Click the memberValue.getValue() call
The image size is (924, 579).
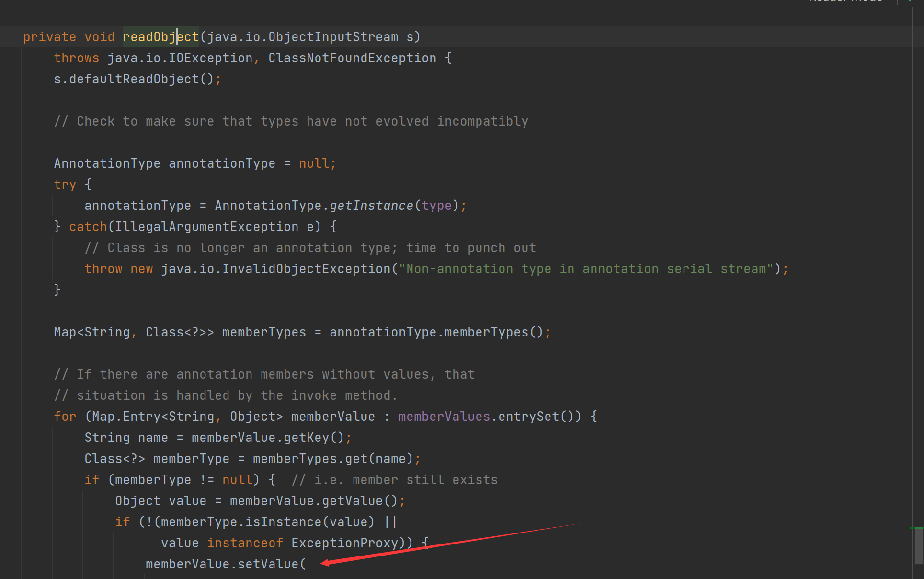tap(314, 501)
